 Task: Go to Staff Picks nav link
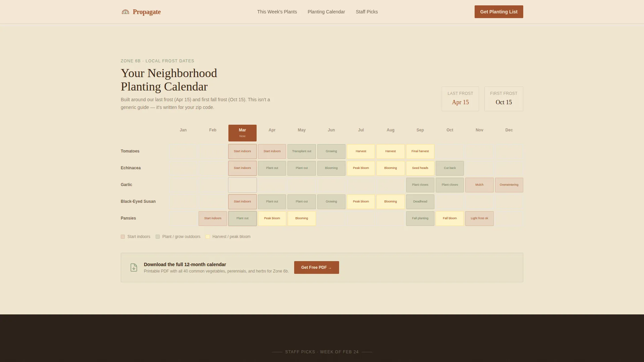[x=367, y=12]
